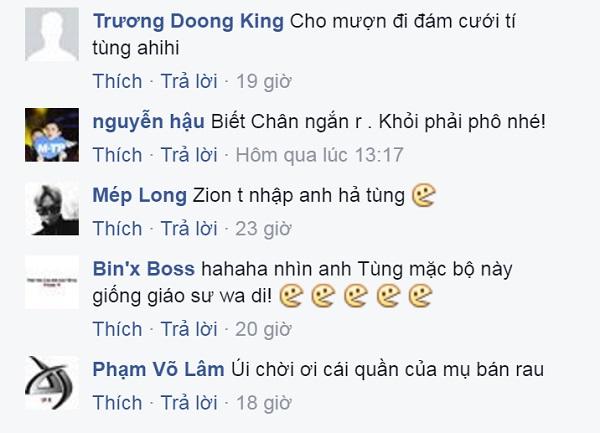
Task: Open the nguyễn hậu profile name
Action: click(x=148, y=122)
